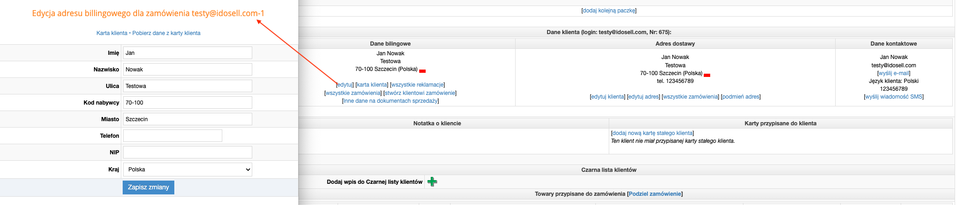Screen dimensions: 980x205
Task: Select the Ulica text field
Action: click(188, 86)
